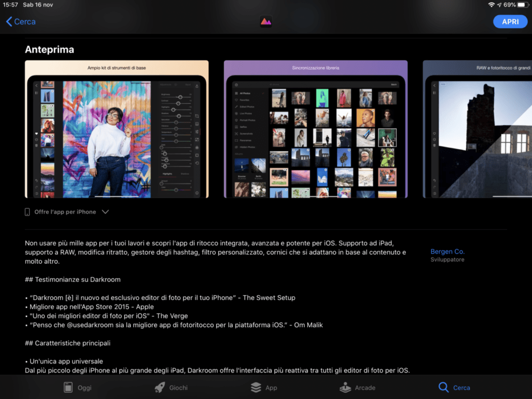Viewport: 532px width, 399px height.
Task: Select the Cerca tab in bottom bar
Action: click(x=454, y=387)
